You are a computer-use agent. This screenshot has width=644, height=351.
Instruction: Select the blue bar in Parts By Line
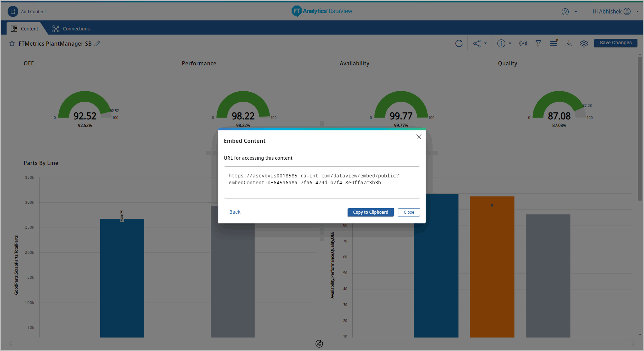click(122, 278)
